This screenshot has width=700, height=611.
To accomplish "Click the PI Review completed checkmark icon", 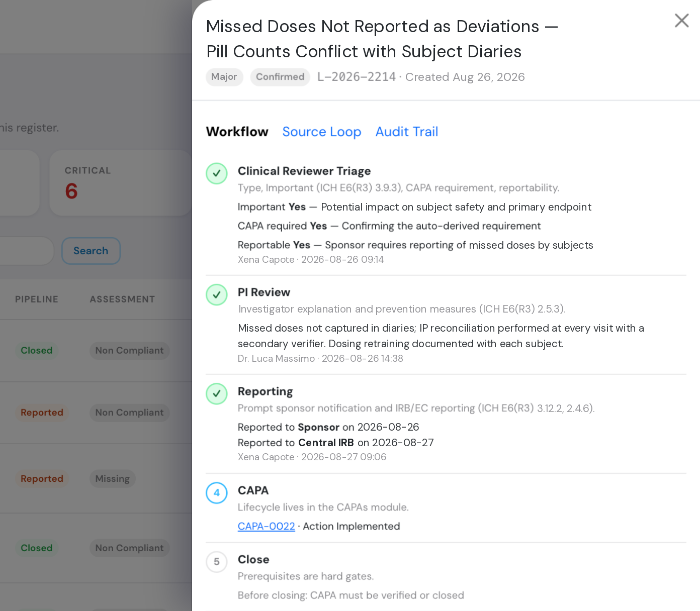I will coord(217,294).
